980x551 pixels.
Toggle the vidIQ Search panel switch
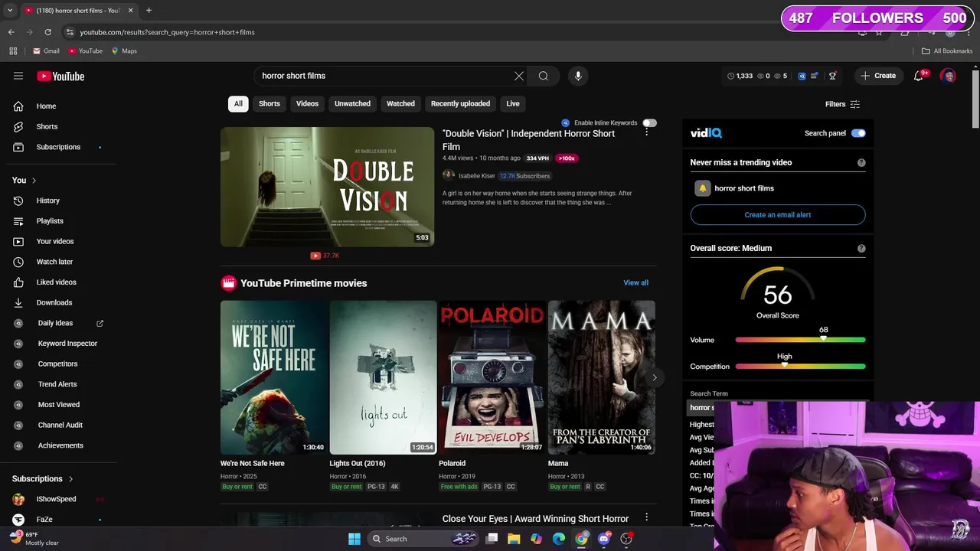tap(858, 133)
